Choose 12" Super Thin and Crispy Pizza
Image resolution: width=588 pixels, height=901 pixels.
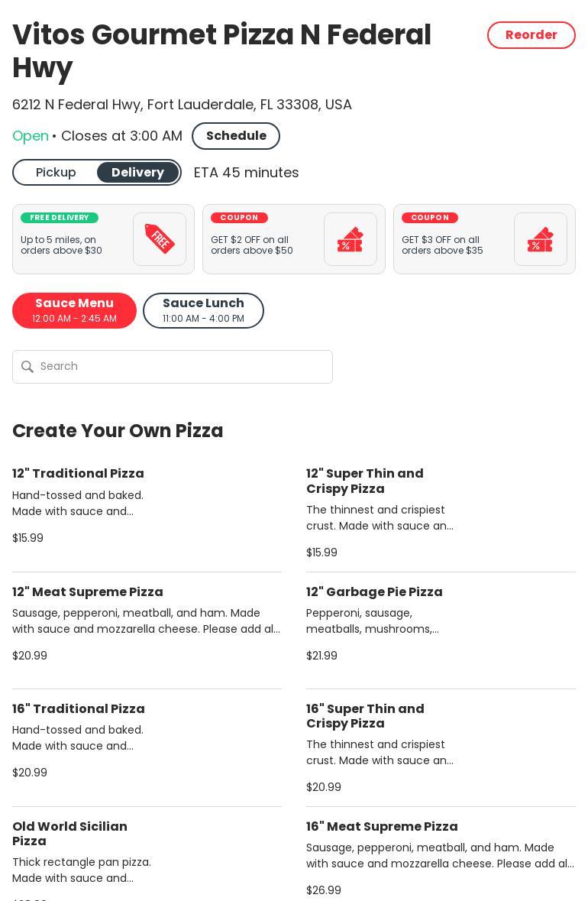pos(365,481)
